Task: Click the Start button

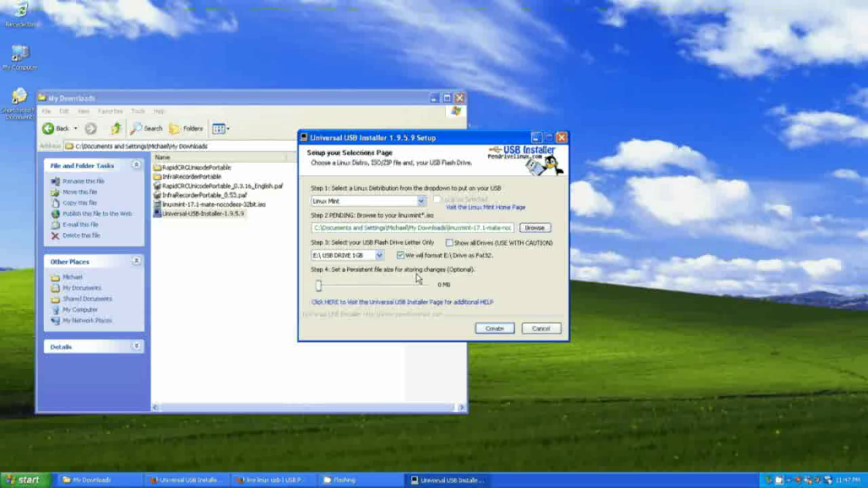Action: [x=25, y=480]
